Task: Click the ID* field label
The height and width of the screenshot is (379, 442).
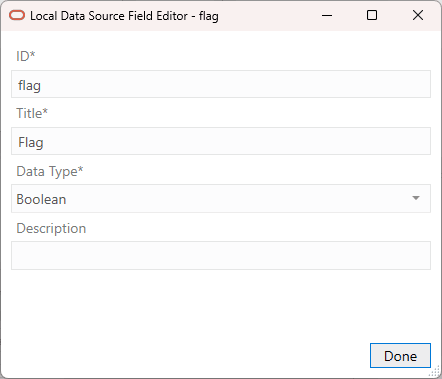Action: pyautogui.click(x=26, y=56)
